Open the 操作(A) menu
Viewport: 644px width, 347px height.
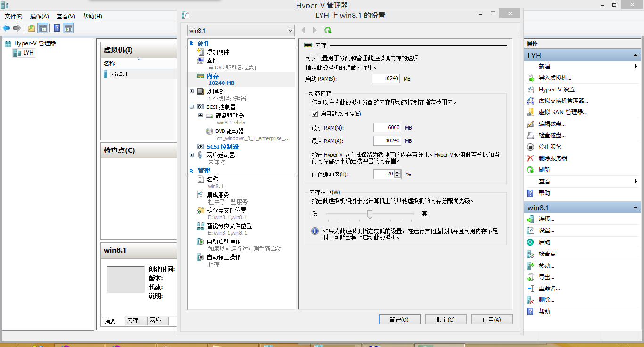40,16
